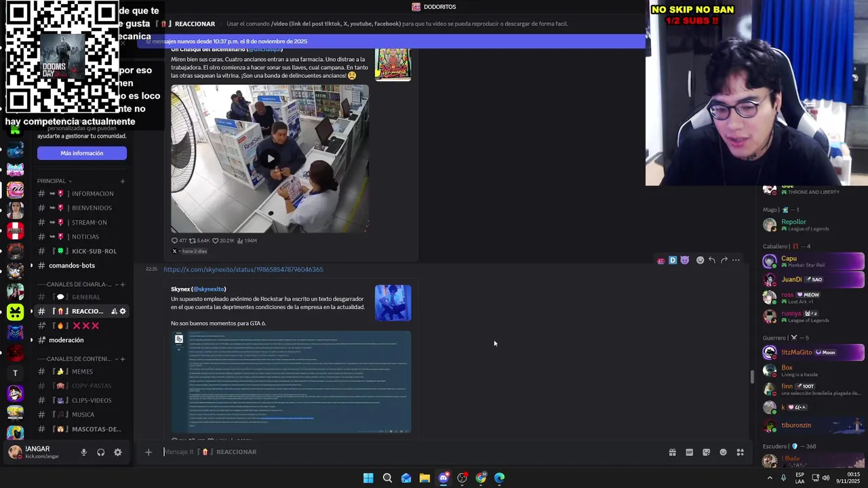The width and height of the screenshot is (868, 488).
Task: Click the Más información button
Action: coord(81,153)
